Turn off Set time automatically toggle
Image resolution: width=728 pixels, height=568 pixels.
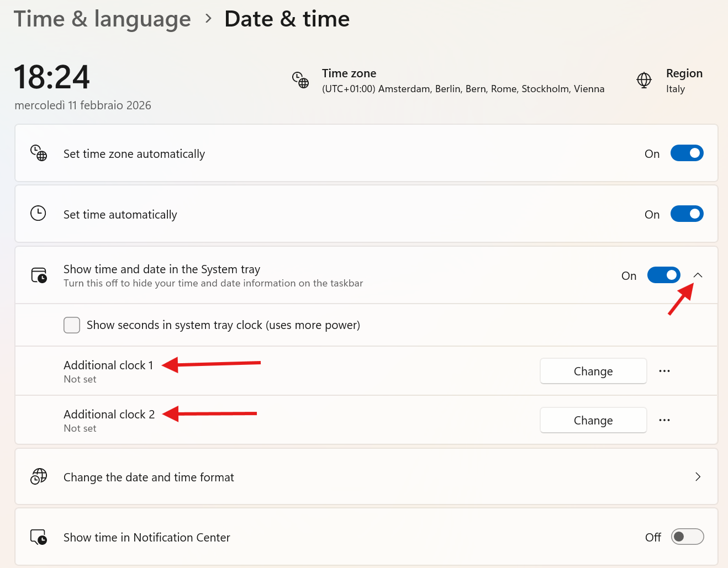click(687, 214)
